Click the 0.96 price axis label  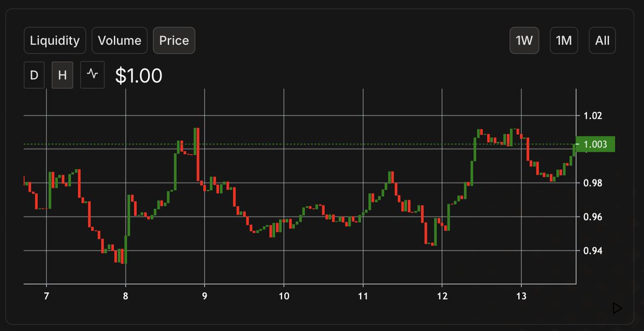[x=592, y=217]
